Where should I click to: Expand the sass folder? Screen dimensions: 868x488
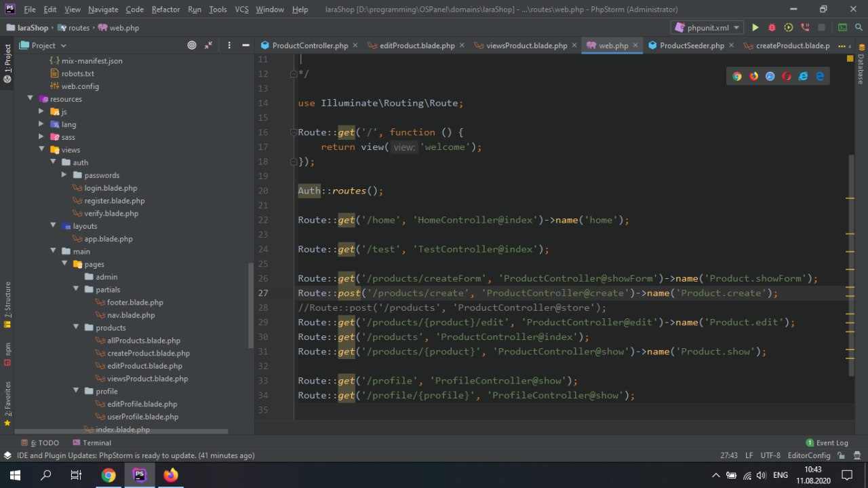tap(41, 136)
